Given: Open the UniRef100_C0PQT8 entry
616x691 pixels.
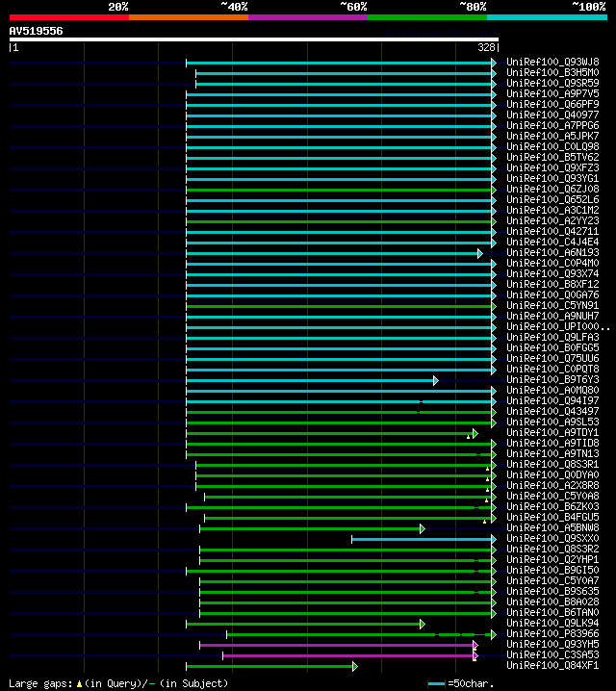Looking at the screenshot, I should [552, 369].
